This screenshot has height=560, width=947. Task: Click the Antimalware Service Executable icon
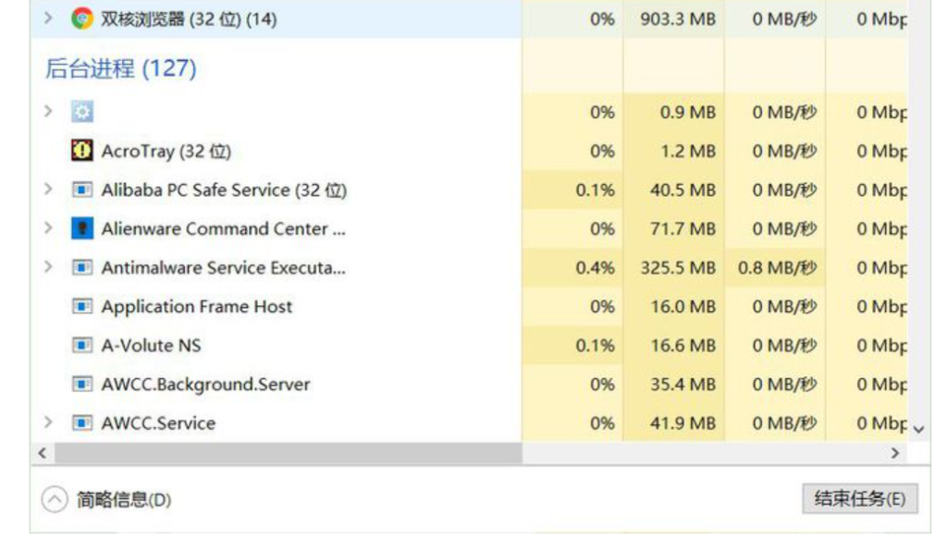point(82,267)
